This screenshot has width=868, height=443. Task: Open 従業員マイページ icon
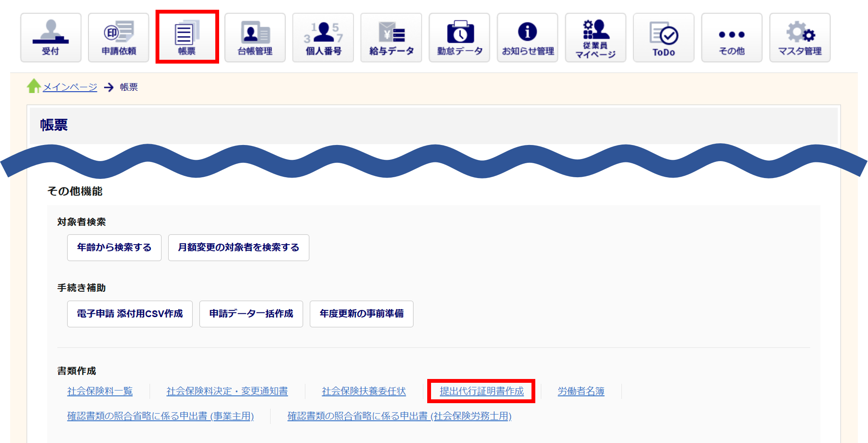click(x=595, y=38)
